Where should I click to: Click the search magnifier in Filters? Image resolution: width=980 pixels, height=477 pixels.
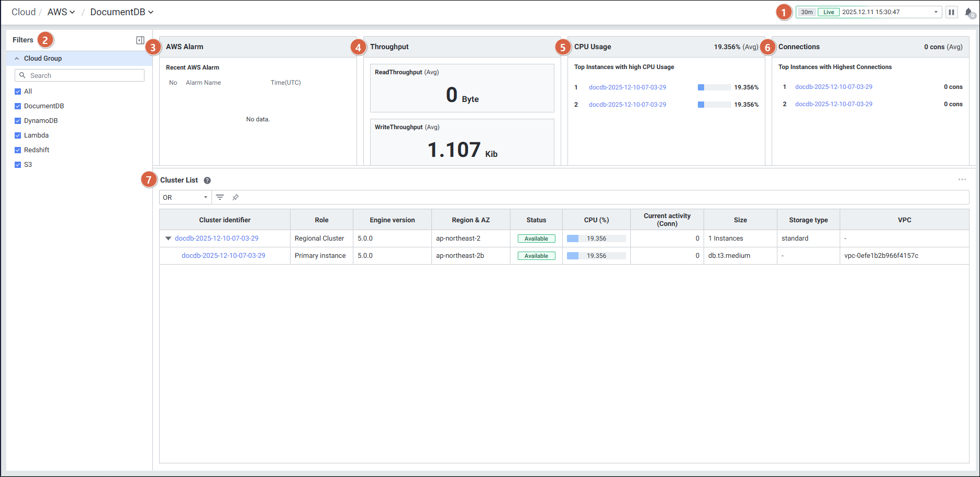coord(23,75)
